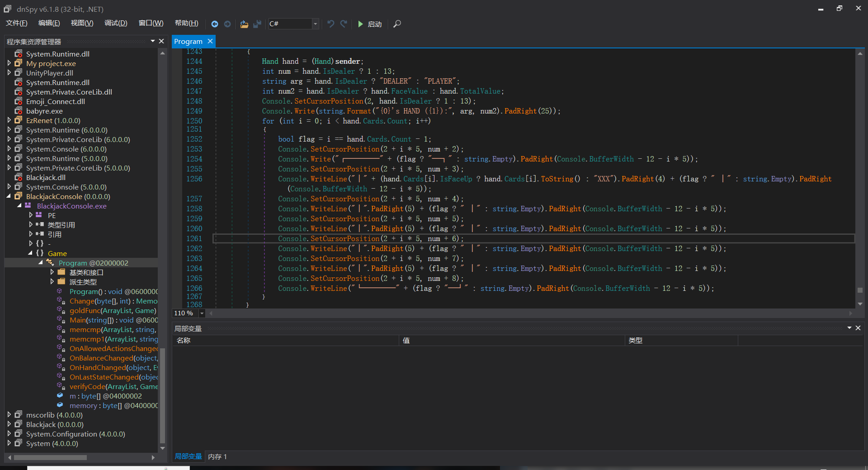
Task: Open the 窗口(W) menu
Action: point(151,23)
